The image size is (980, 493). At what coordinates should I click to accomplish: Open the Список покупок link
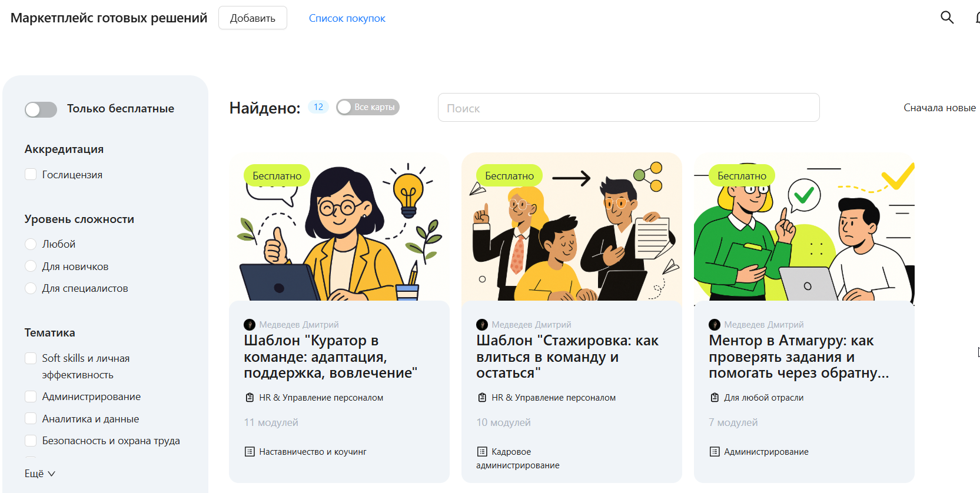click(347, 18)
